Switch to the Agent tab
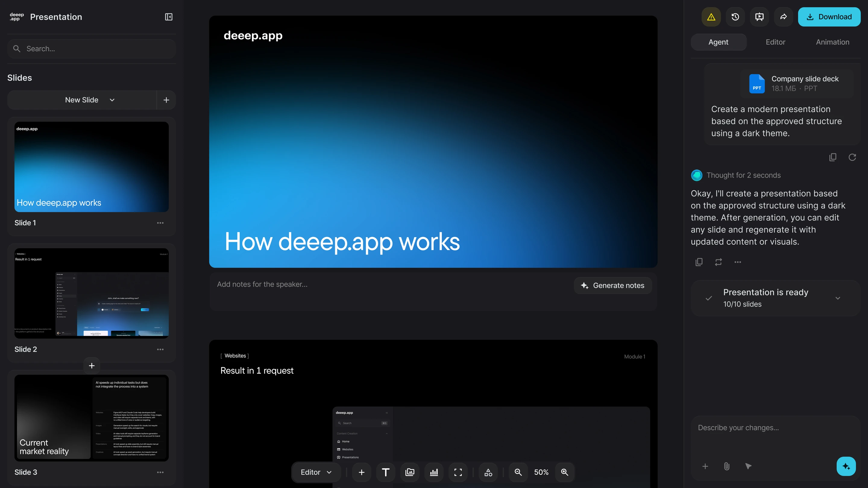 tap(719, 42)
